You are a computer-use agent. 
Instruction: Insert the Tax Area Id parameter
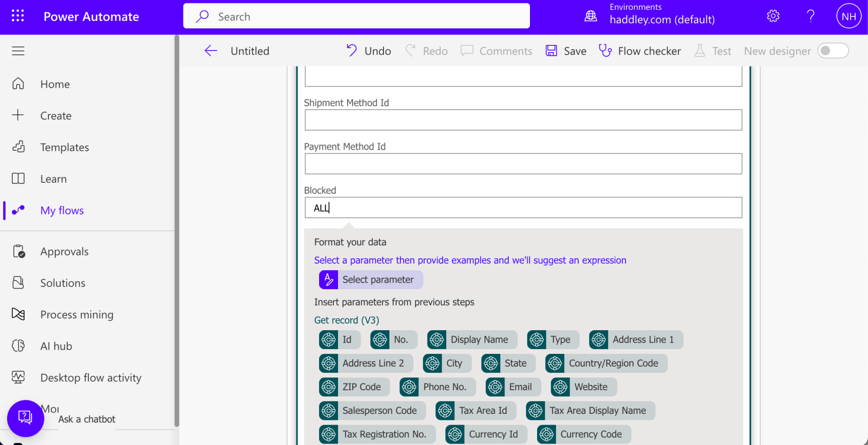point(476,411)
